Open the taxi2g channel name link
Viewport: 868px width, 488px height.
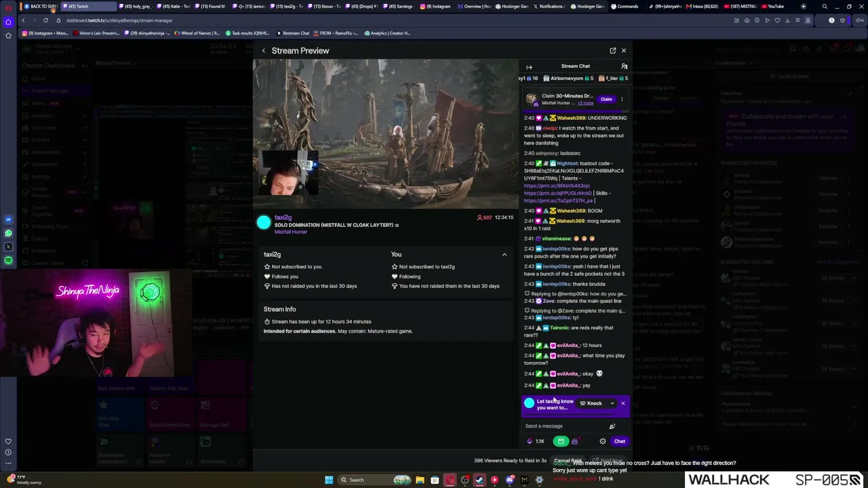click(283, 218)
